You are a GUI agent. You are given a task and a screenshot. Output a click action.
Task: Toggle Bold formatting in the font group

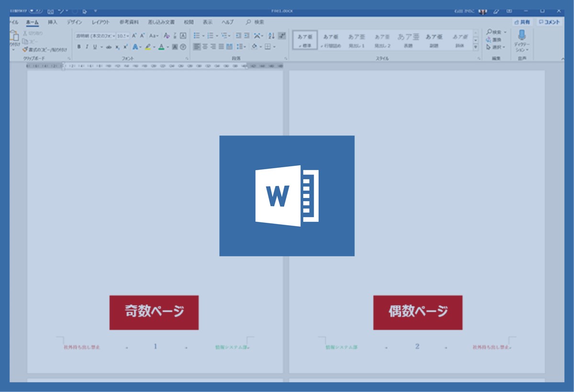click(79, 47)
